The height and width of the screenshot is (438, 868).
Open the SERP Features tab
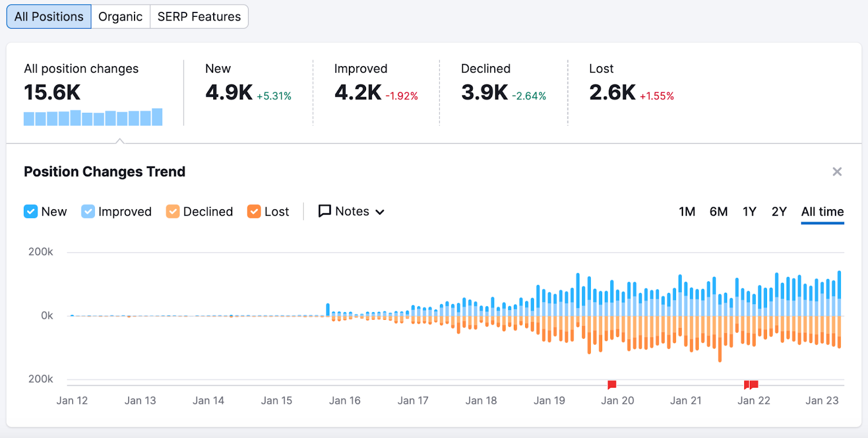[x=199, y=17]
